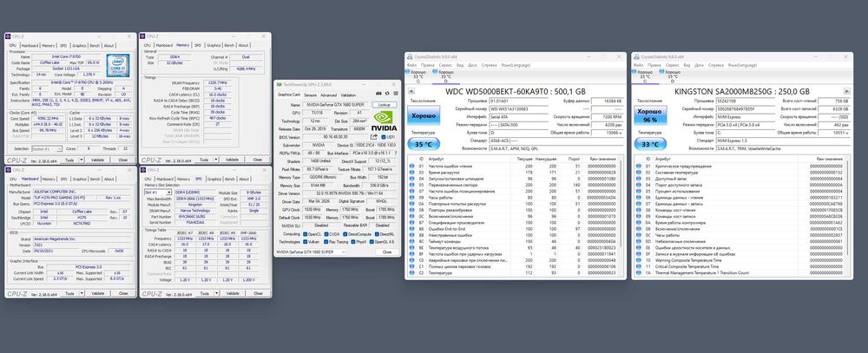Click the serial number field in WDC window
The width and height of the screenshot is (868, 353).
point(519,109)
